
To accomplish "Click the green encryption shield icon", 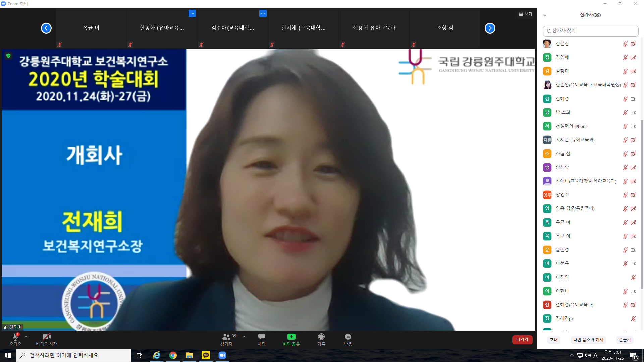I will point(8,56).
